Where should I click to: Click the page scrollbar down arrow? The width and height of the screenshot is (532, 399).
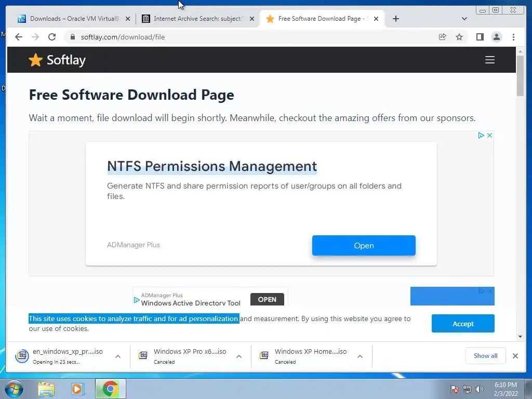click(520, 337)
